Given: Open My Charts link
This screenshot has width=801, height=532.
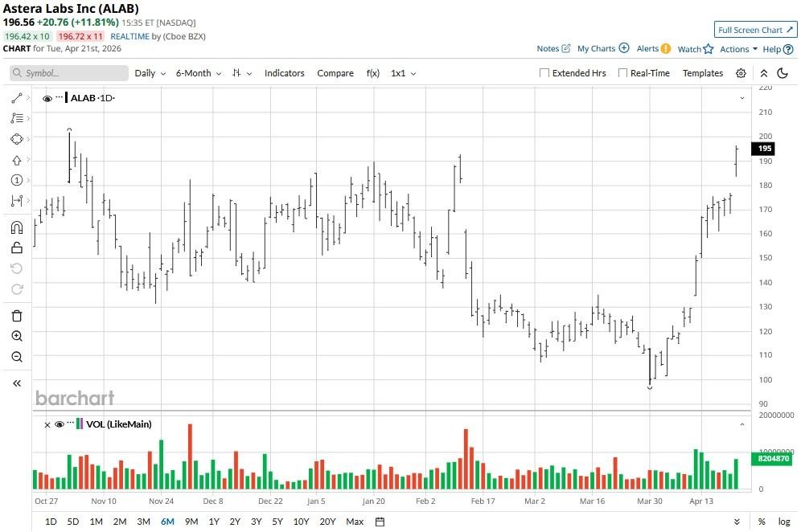Looking at the screenshot, I should point(596,48).
